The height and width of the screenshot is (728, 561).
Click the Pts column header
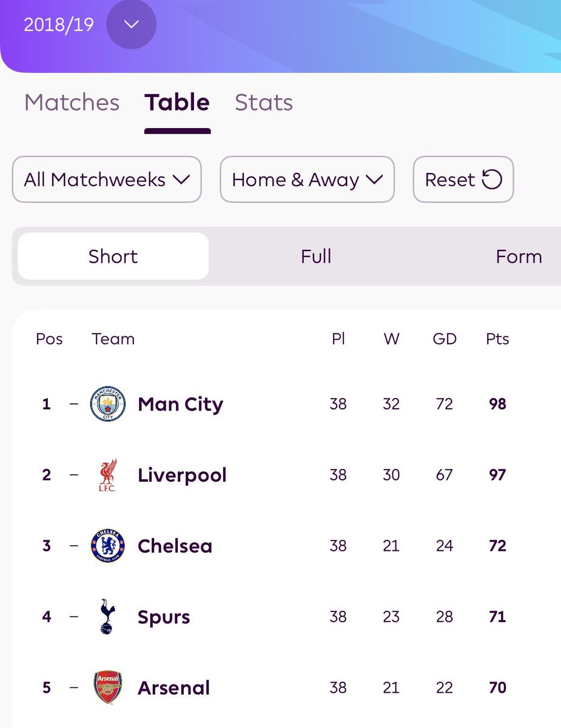[x=497, y=339]
